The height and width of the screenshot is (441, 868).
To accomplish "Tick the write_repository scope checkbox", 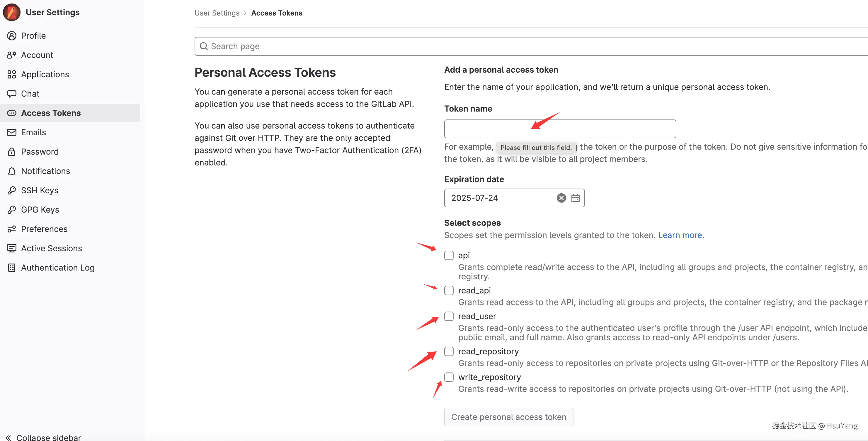I will tap(448, 377).
